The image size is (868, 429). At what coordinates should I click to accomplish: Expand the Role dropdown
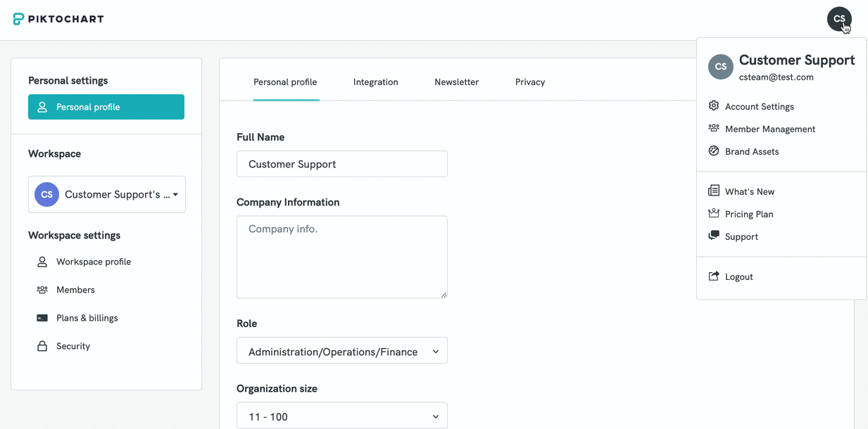(342, 351)
